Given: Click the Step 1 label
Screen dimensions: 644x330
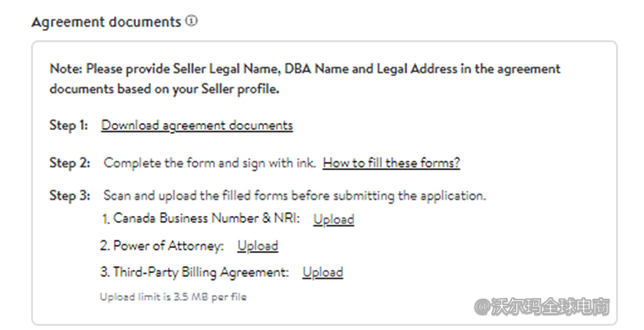Looking at the screenshot, I should [68, 125].
